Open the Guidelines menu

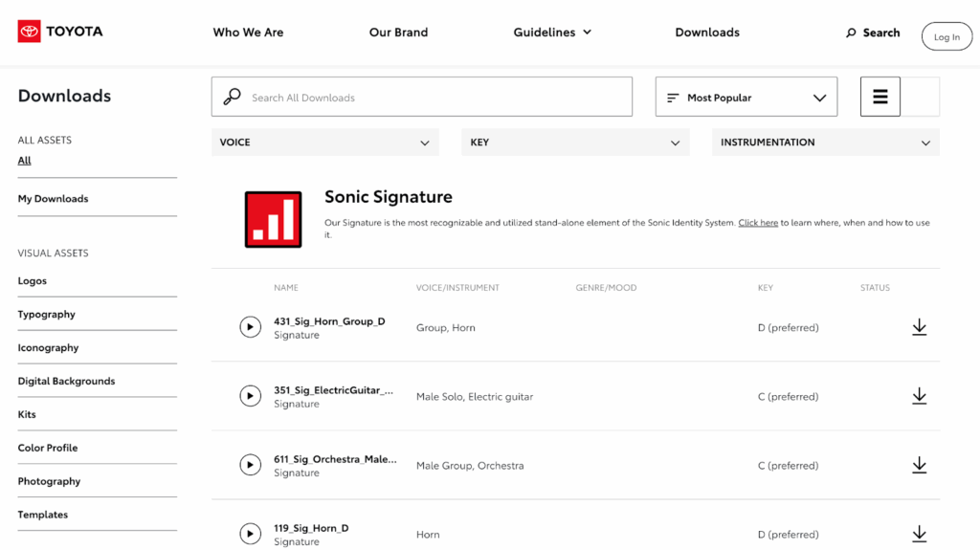pyautogui.click(x=552, y=33)
